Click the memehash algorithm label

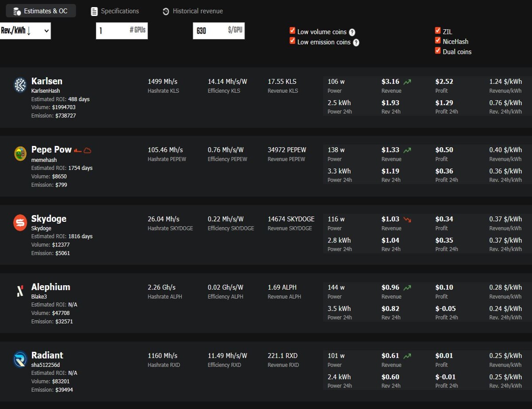point(44,160)
